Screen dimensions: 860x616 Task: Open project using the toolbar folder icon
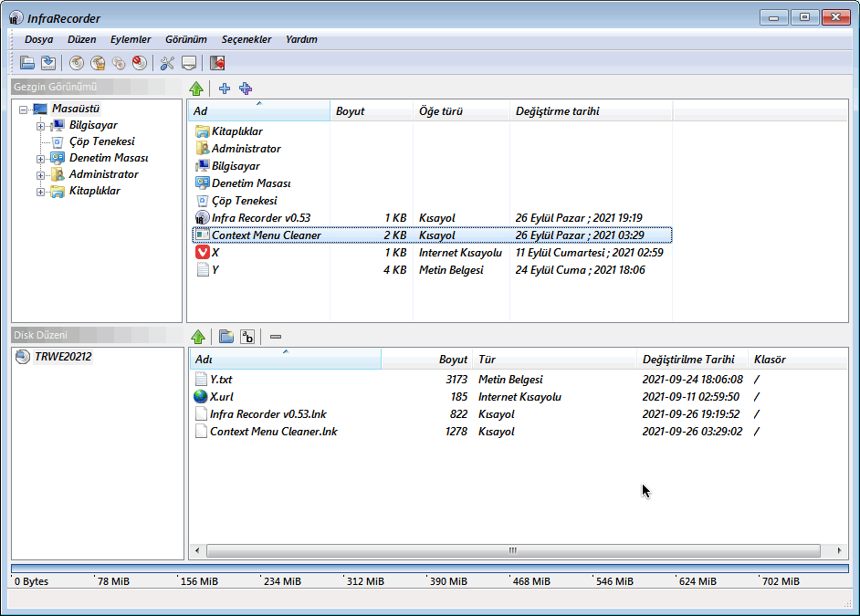[x=26, y=63]
